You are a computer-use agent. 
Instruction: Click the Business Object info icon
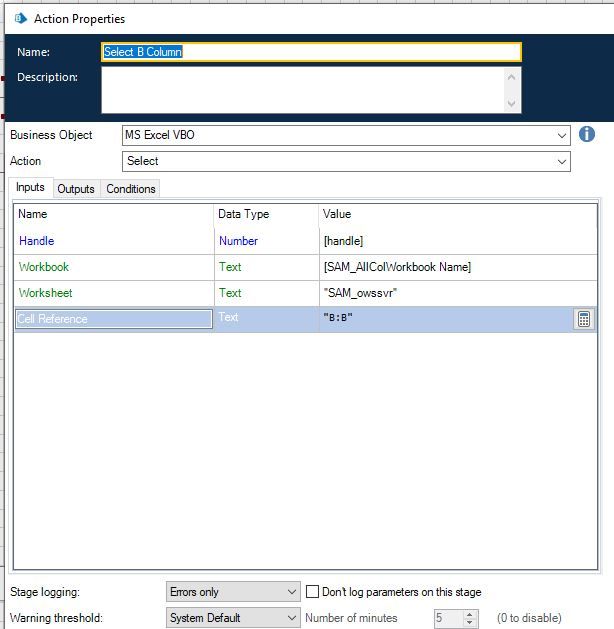point(587,134)
